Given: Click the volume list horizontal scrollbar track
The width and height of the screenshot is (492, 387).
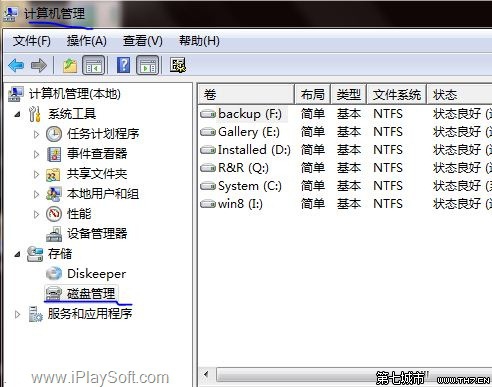Looking at the screenshot, I should 353,375.
